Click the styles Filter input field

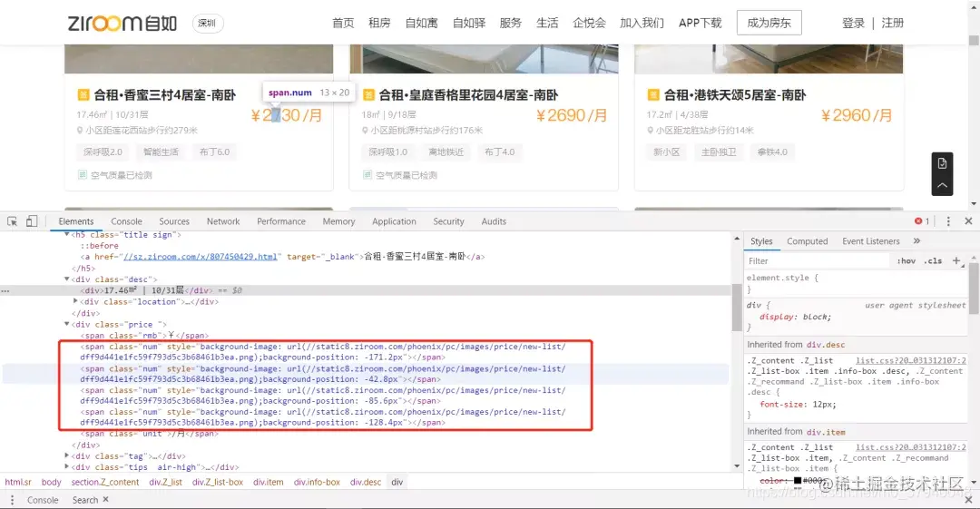point(818,260)
